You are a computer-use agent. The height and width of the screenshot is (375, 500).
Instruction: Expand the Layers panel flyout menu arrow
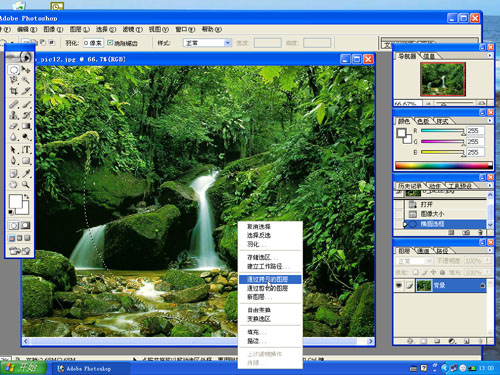pyautogui.click(x=490, y=250)
